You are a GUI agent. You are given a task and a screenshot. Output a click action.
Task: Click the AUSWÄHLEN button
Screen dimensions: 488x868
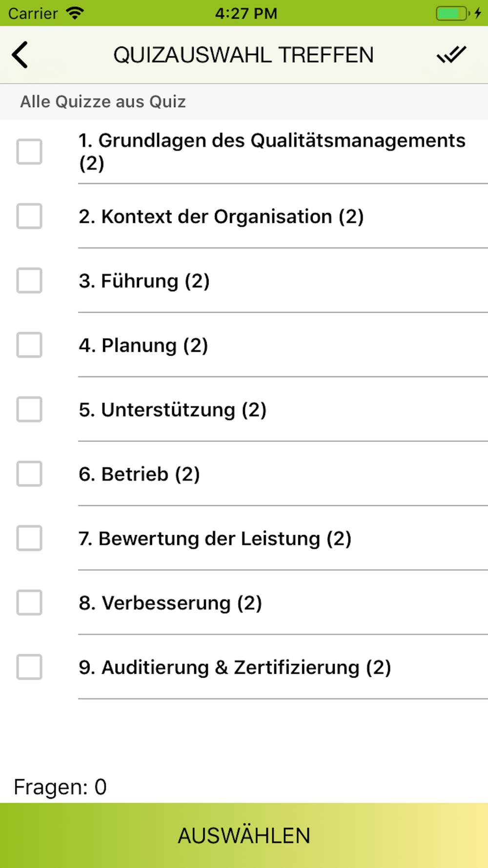pyautogui.click(x=244, y=835)
